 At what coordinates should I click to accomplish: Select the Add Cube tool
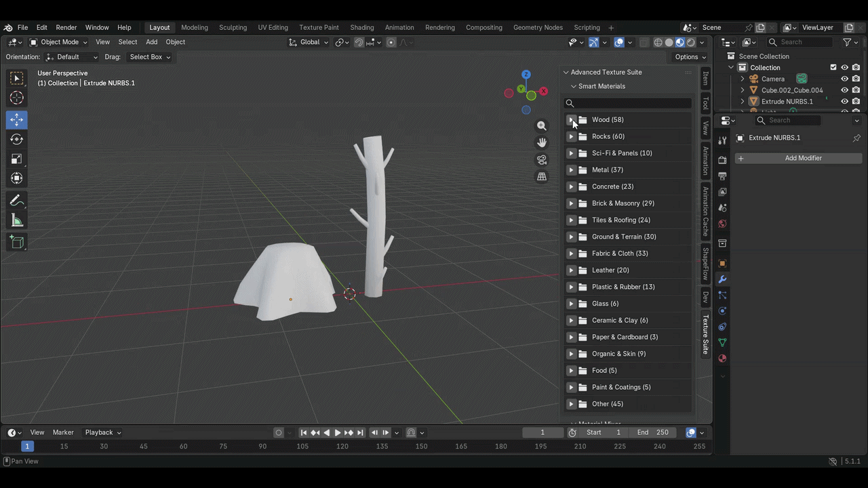pyautogui.click(x=17, y=242)
